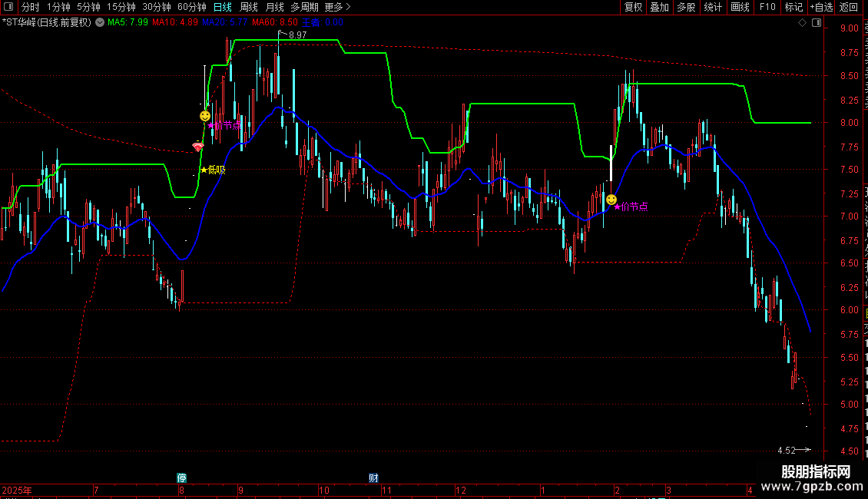
Task: Click the 返回 back button
Action: click(x=849, y=7)
